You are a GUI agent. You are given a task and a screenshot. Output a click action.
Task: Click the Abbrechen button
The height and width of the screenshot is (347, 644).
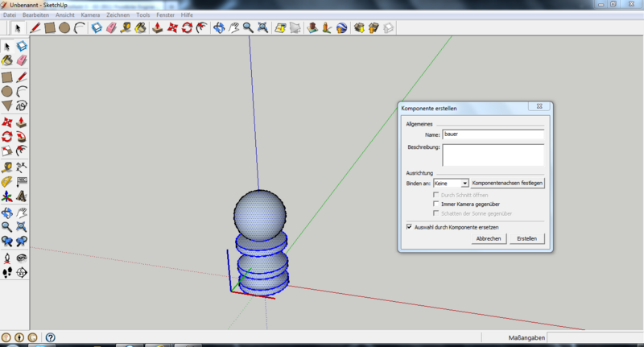489,239
